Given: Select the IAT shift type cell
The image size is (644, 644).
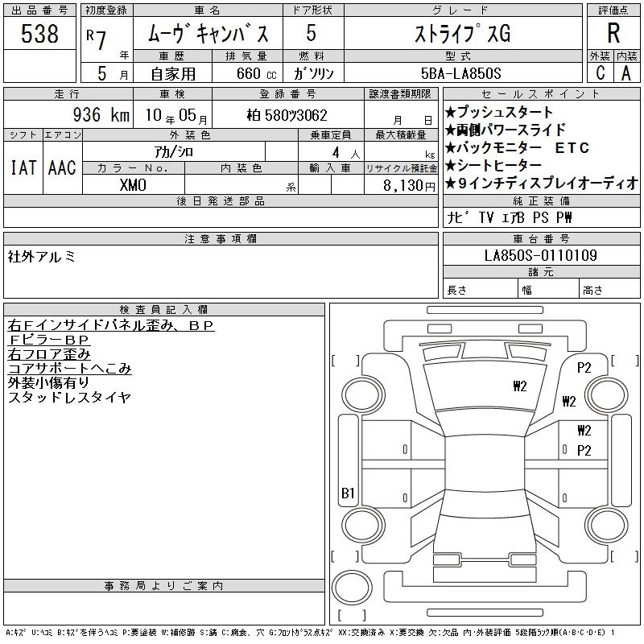Looking at the screenshot, I should (x=23, y=167).
